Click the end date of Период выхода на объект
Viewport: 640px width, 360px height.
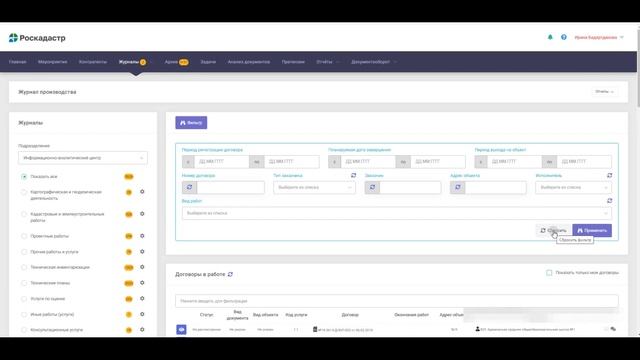click(584, 162)
